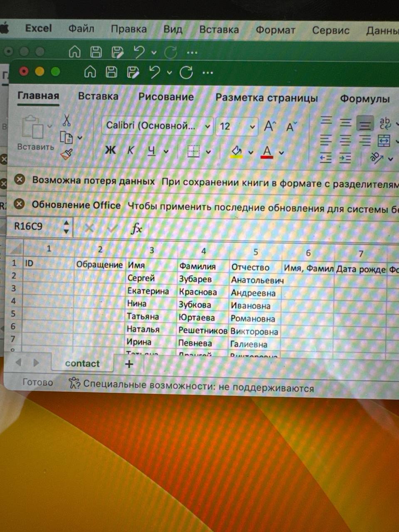This screenshot has height=532, width=399.
Task: Click the Save As icon in front window
Action: coord(133,72)
